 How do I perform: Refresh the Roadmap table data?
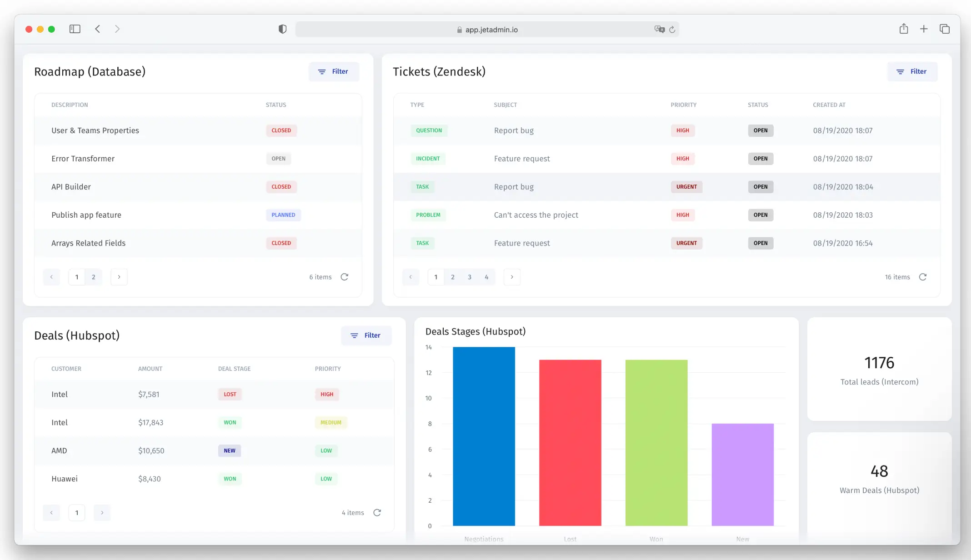[345, 277]
